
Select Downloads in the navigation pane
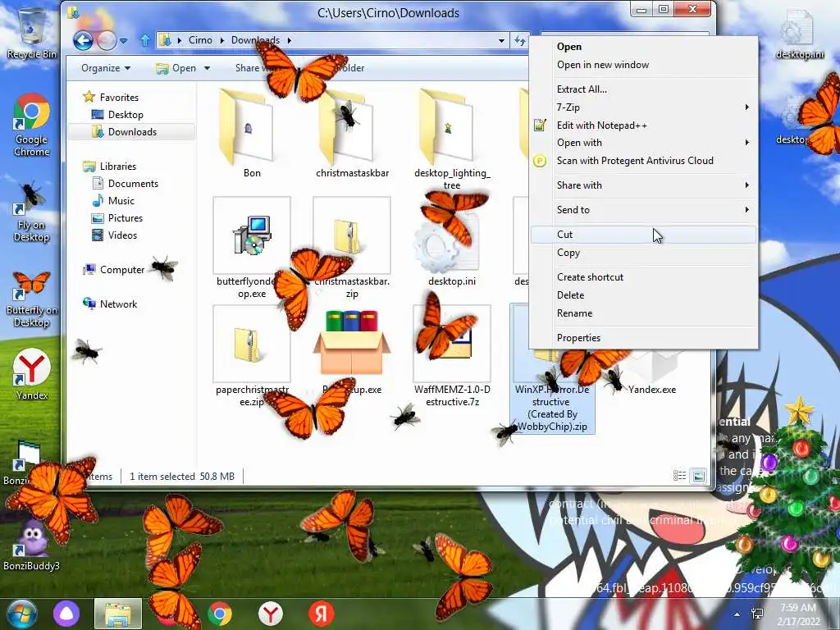coord(132,132)
